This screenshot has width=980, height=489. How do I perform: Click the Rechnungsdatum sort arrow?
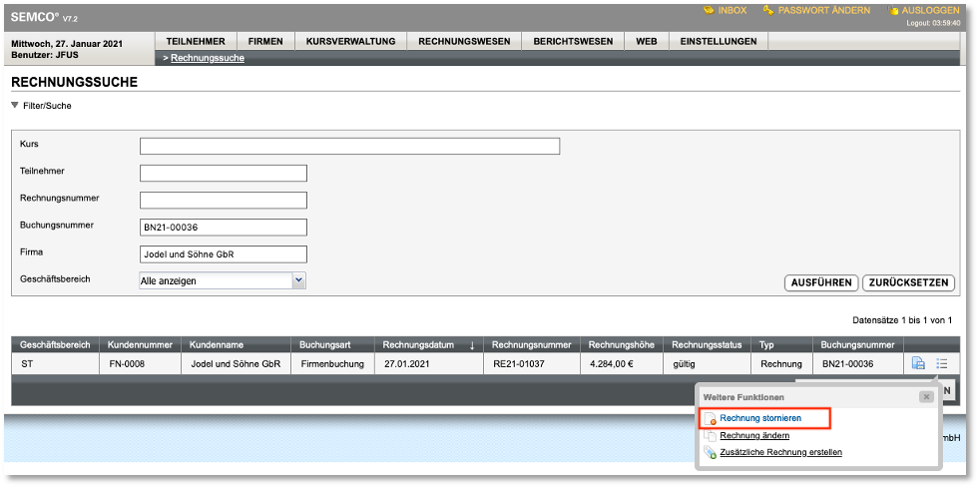(472, 345)
